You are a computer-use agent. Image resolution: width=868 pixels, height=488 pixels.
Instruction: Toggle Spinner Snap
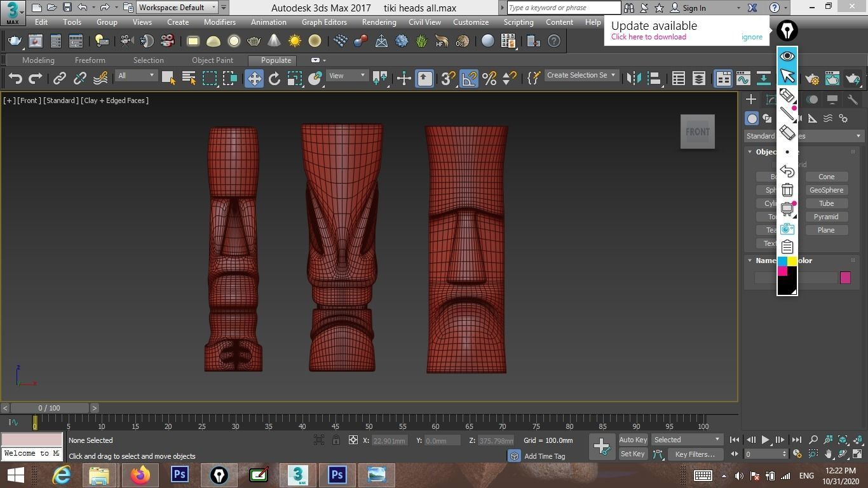click(510, 78)
